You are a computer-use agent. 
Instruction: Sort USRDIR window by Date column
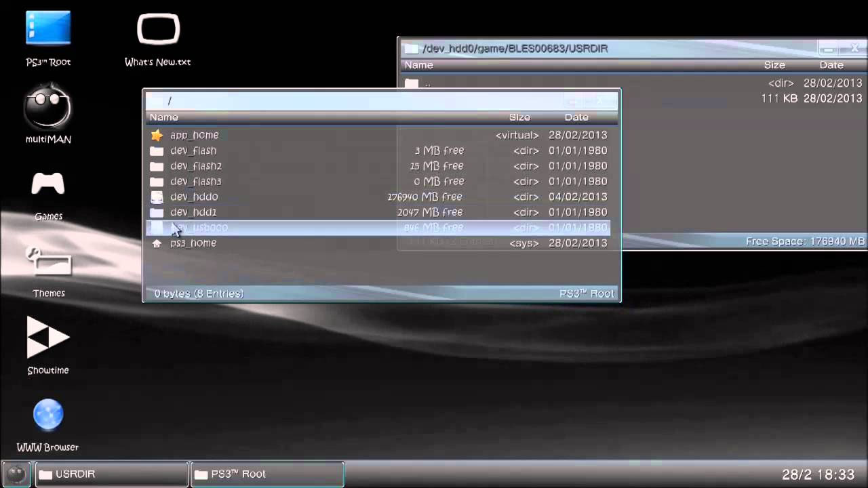click(x=831, y=65)
